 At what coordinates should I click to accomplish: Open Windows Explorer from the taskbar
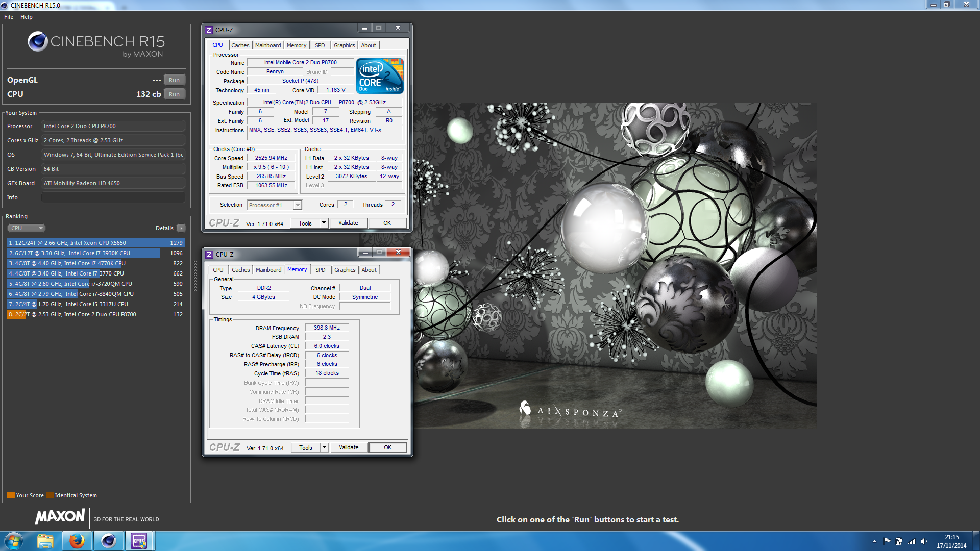(45, 541)
